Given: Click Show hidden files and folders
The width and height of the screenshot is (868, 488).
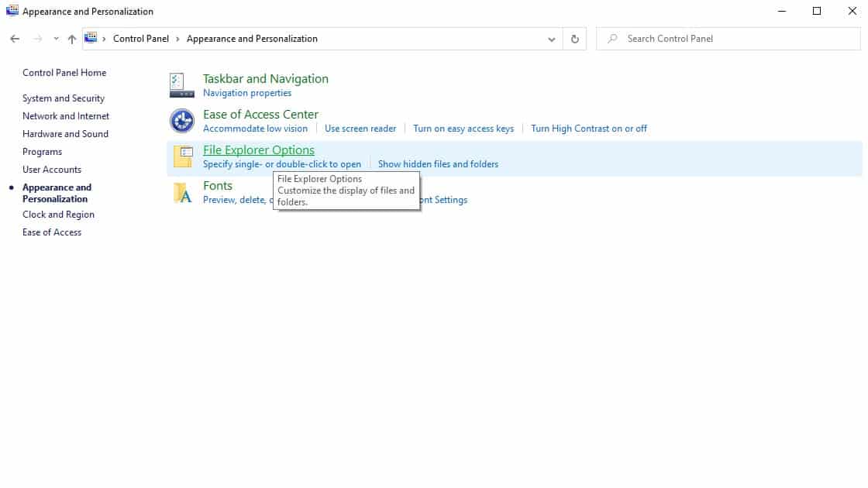Looking at the screenshot, I should tap(438, 163).
